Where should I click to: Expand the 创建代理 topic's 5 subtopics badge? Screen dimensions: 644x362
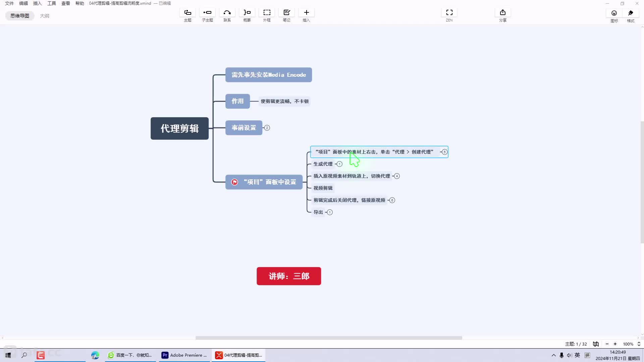point(444,152)
